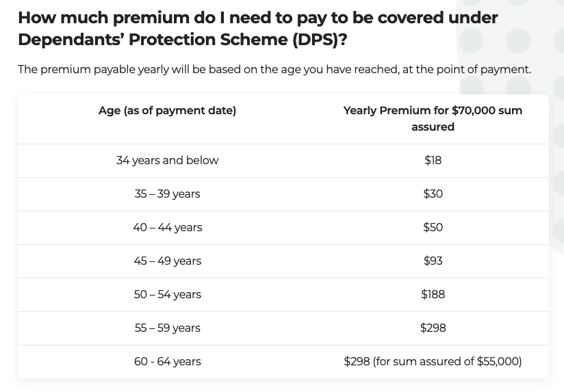This screenshot has height=392, width=564.
Task: Click the words 'Dependants' Protection Scheme (DPS)?' in heading
Action: [x=183, y=40]
